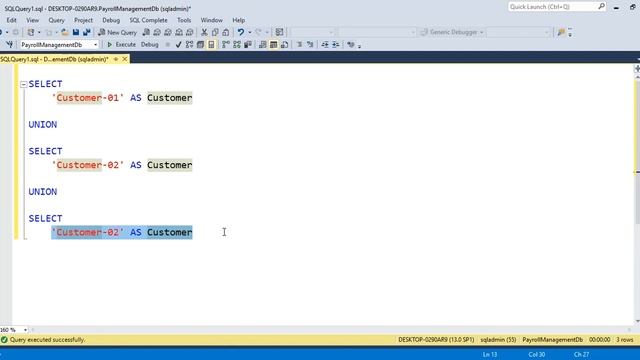Open the Window menu
Viewport: 640px width, 360px height.
[x=211, y=20]
